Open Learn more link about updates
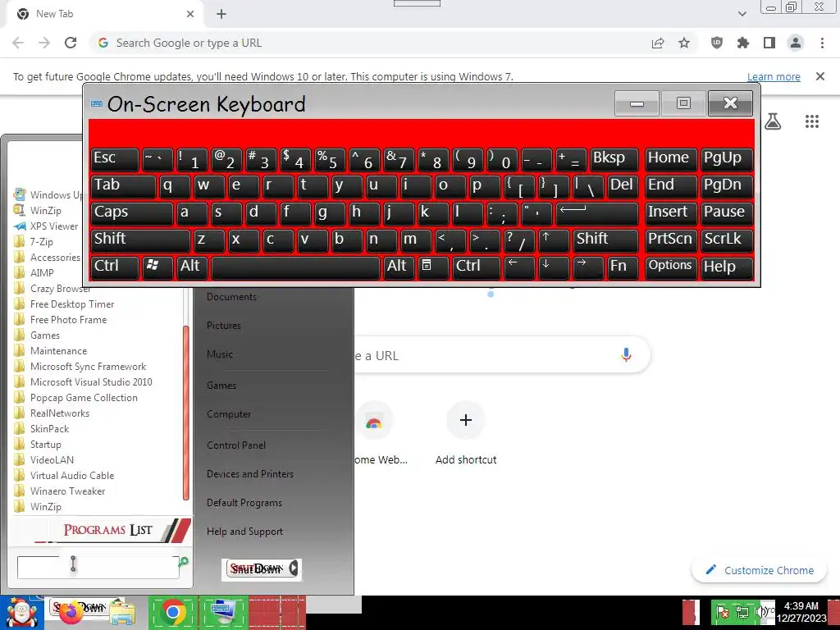Screen dimensions: 840x630 tap(774, 76)
